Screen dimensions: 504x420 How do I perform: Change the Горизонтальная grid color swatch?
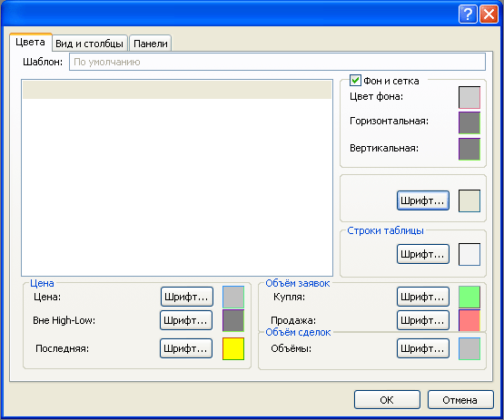tap(469, 122)
